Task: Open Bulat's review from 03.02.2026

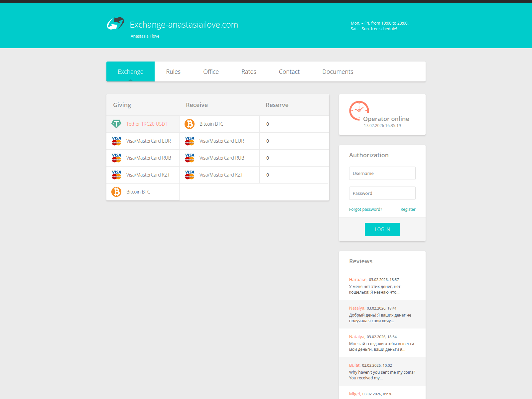Action: coord(382,371)
